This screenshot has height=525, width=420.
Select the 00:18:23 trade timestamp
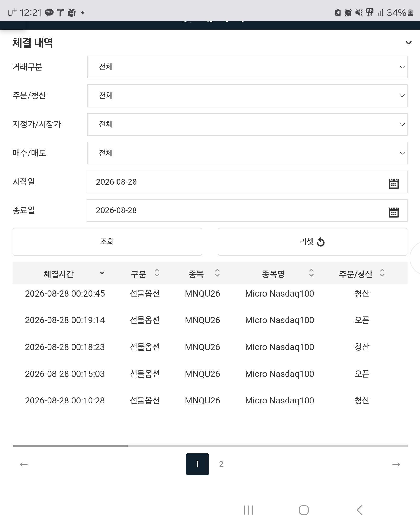[65, 347]
